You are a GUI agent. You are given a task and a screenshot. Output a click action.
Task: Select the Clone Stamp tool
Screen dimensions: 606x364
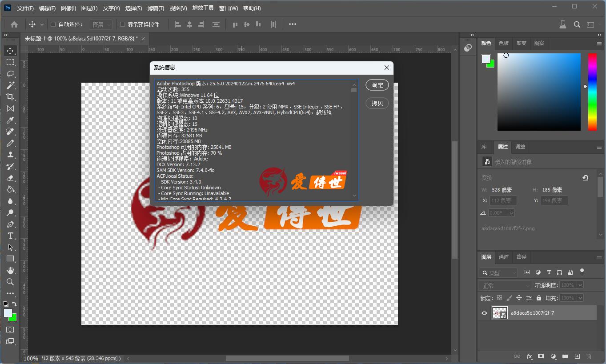point(11,155)
